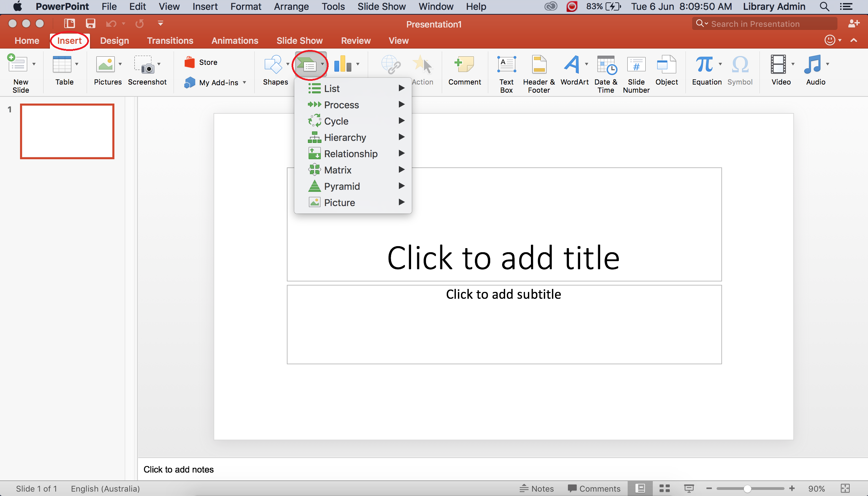Click the Video filmstrip icon
868x496 pixels.
click(x=778, y=64)
